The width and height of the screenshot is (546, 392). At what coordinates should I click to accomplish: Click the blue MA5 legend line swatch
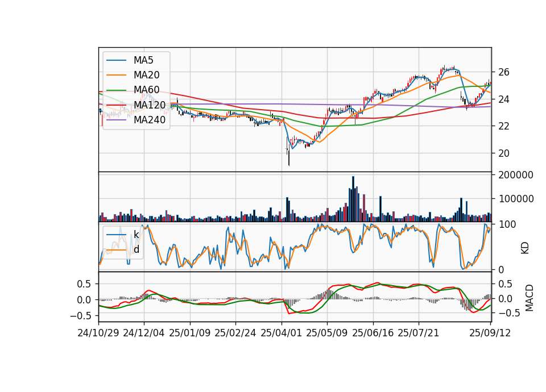pos(116,60)
